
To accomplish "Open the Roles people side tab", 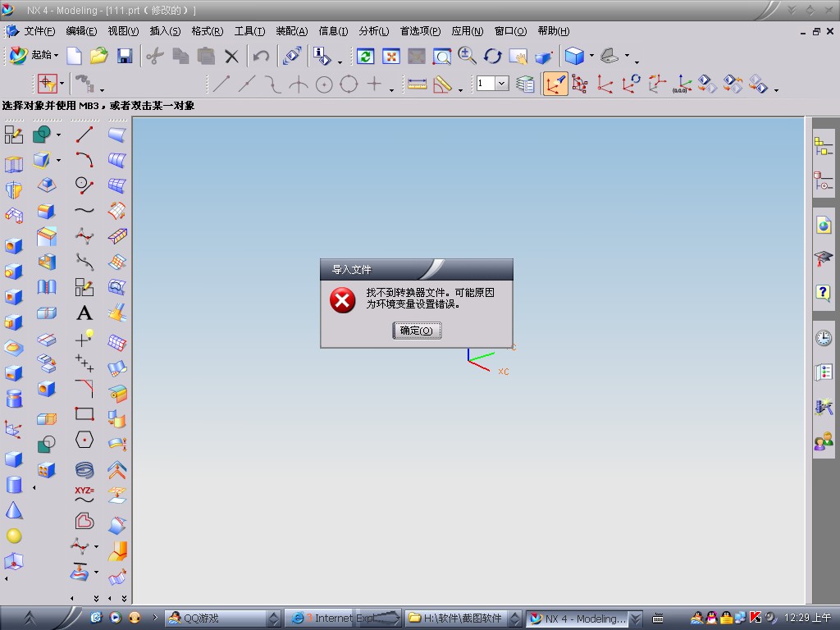I will click(824, 442).
